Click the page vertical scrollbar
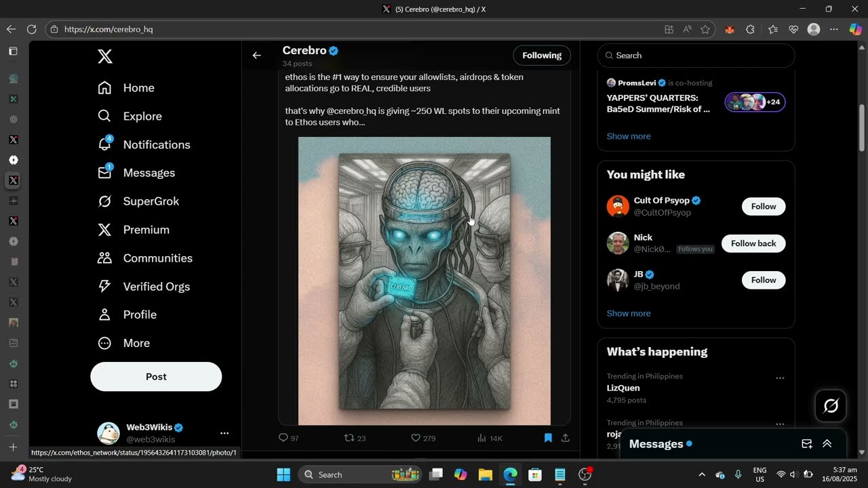The width and height of the screenshot is (868, 488). click(862, 127)
